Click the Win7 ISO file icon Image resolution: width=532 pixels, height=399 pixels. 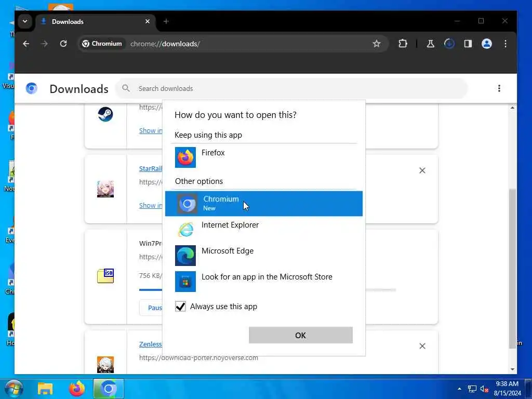coord(105,275)
